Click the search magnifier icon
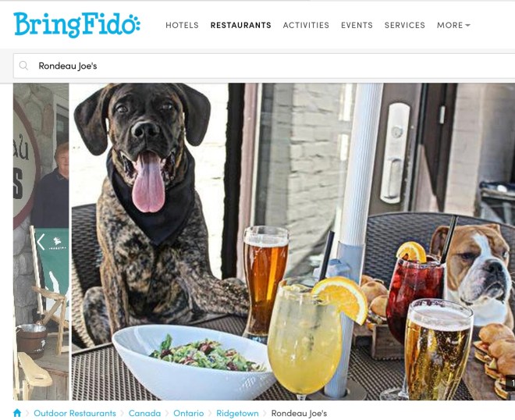The width and height of the screenshot is (515, 420). coord(23,66)
